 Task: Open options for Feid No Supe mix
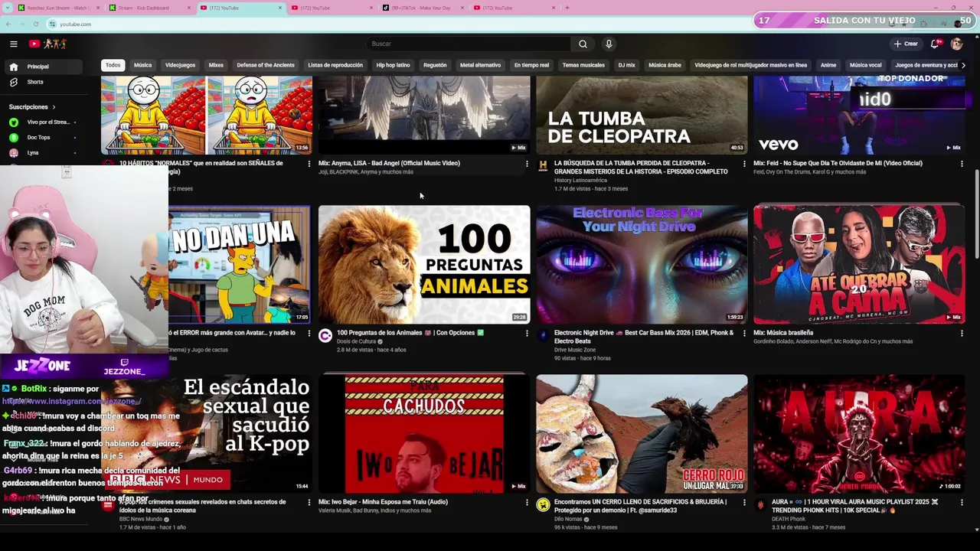pyautogui.click(x=962, y=164)
